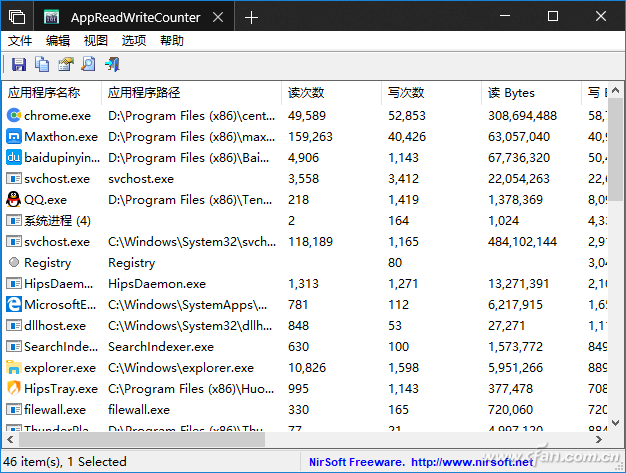Click read bytes 720,060
Viewport: 626px width, 473px height.
point(510,410)
